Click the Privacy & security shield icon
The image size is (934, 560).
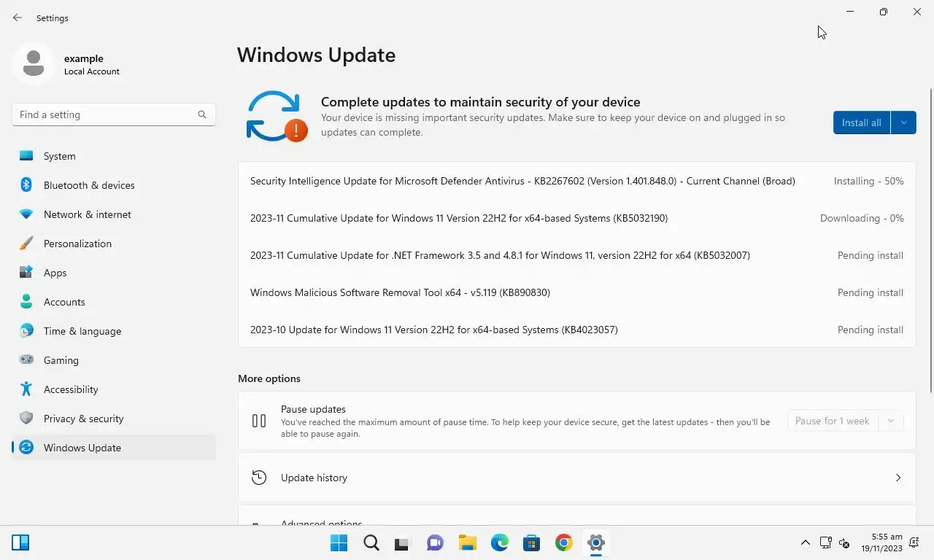(x=26, y=418)
